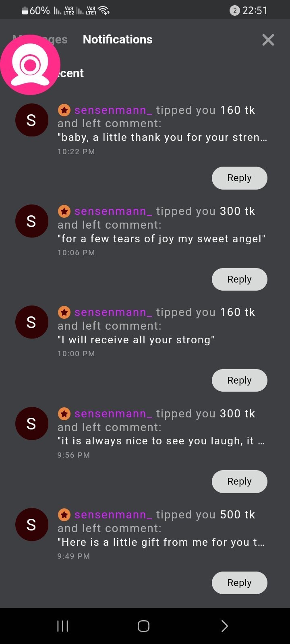Reply to the 10:00 PM tip comment
The height and width of the screenshot is (644, 290).
pos(239,380)
